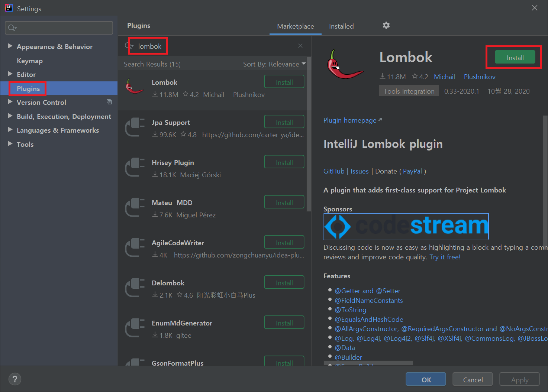
Task: Click the Tools integration tag
Action: click(409, 91)
